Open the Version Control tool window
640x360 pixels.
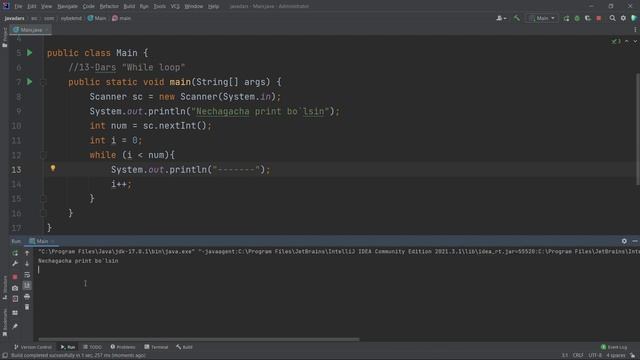(33, 347)
